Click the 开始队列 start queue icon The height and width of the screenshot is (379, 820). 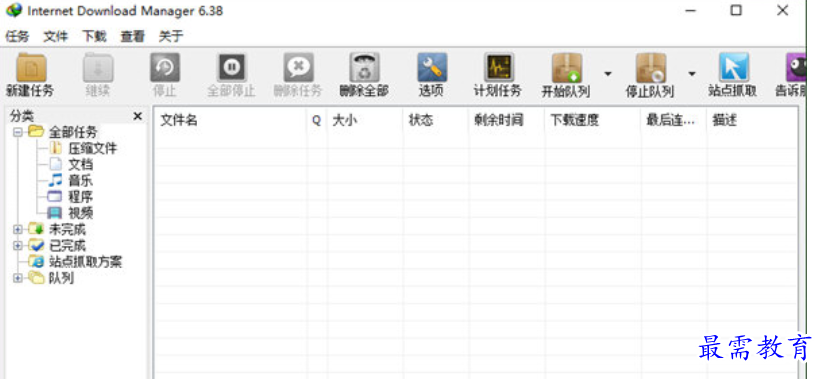pos(566,68)
